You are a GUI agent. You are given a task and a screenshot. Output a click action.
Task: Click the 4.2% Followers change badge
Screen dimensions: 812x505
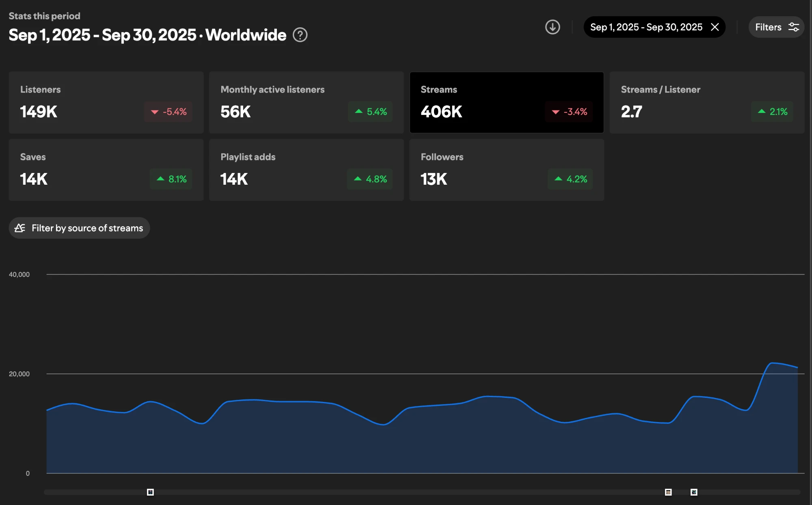(570, 179)
